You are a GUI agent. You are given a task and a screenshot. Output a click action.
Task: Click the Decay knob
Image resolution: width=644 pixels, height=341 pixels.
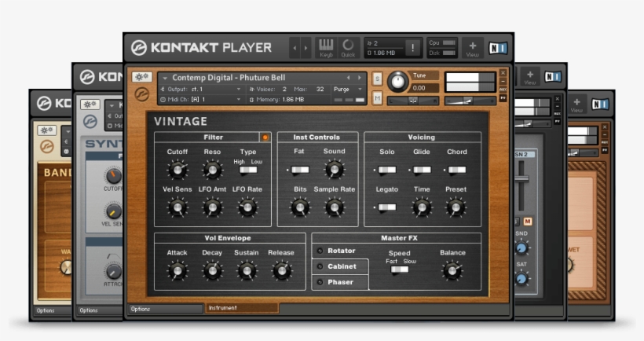click(x=212, y=271)
